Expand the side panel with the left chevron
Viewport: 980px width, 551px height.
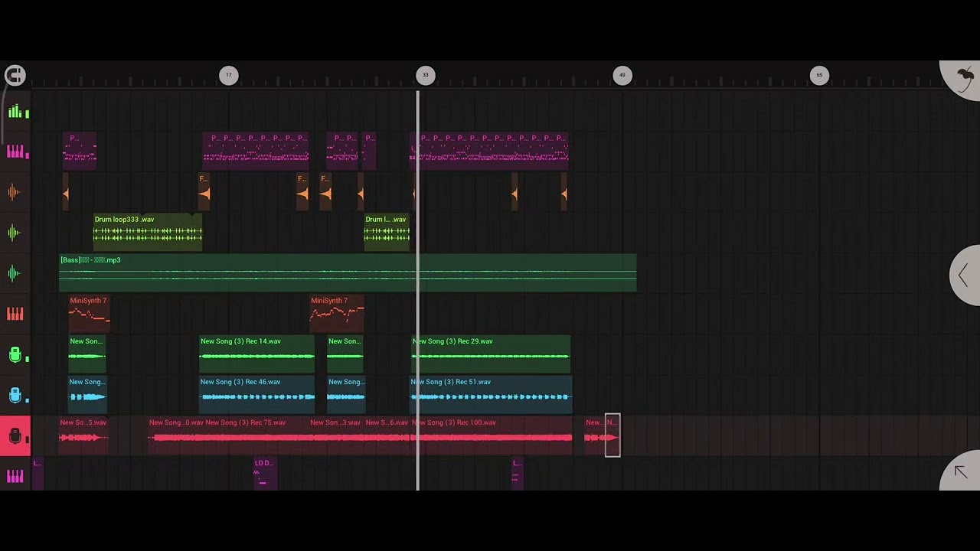coord(965,275)
